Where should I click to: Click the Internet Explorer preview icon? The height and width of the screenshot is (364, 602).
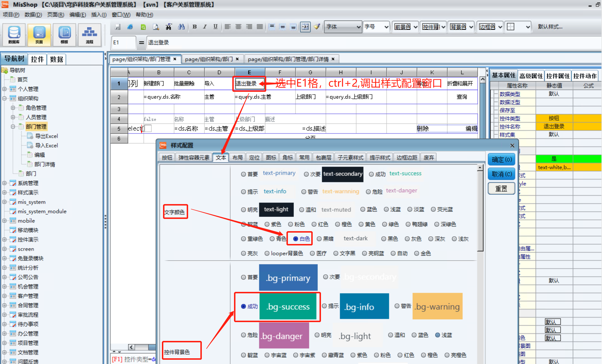coord(130,27)
